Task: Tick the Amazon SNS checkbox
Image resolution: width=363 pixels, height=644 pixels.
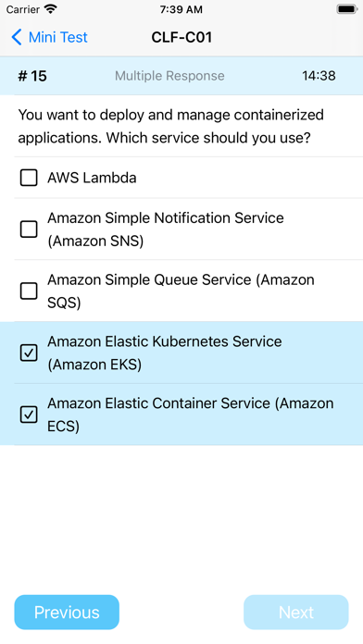Action: pyautogui.click(x=29, y=229)
